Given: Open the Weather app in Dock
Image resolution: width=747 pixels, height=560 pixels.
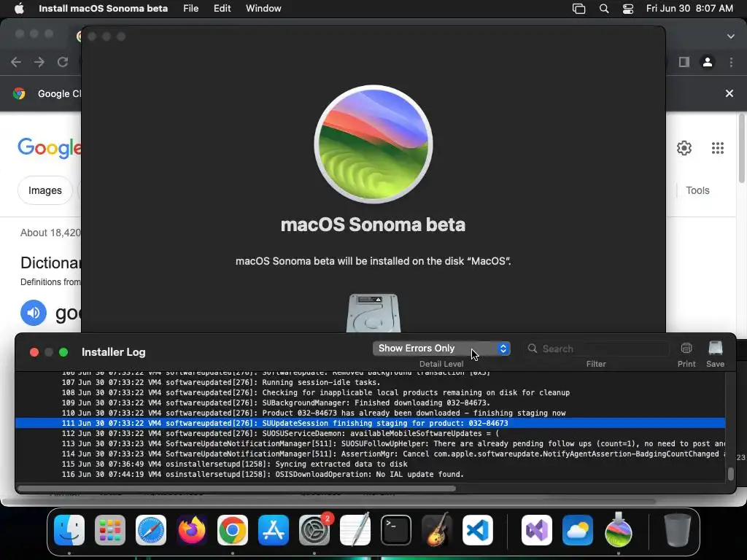Looking at the screenshot, I should pos(578,530).
